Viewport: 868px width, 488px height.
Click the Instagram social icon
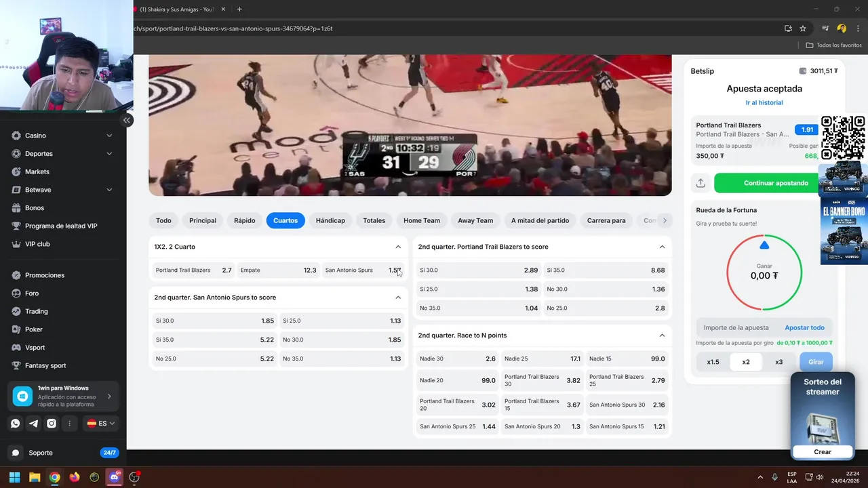click(x=52, y=424)
